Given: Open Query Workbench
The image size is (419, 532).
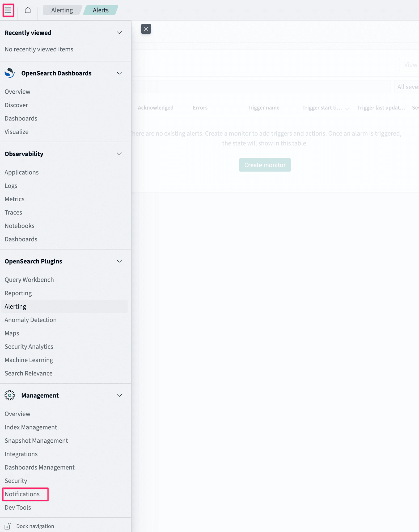Looking at the screenshot, I should coord(29,280).
